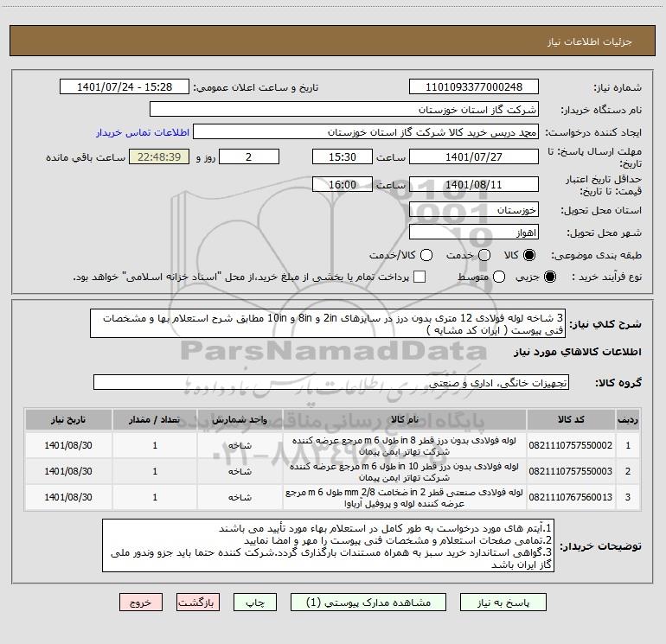The width and height of the screenshot is (666, 644).
Task: Click the reply deadline date 1401/07/27
Action: point(474,156)
